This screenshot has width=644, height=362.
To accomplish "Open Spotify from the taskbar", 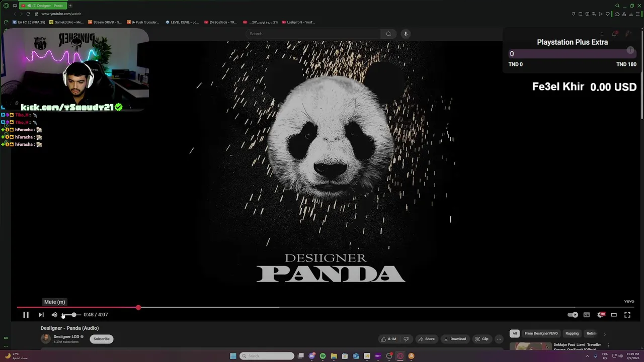I will click(x=323, y=356).
